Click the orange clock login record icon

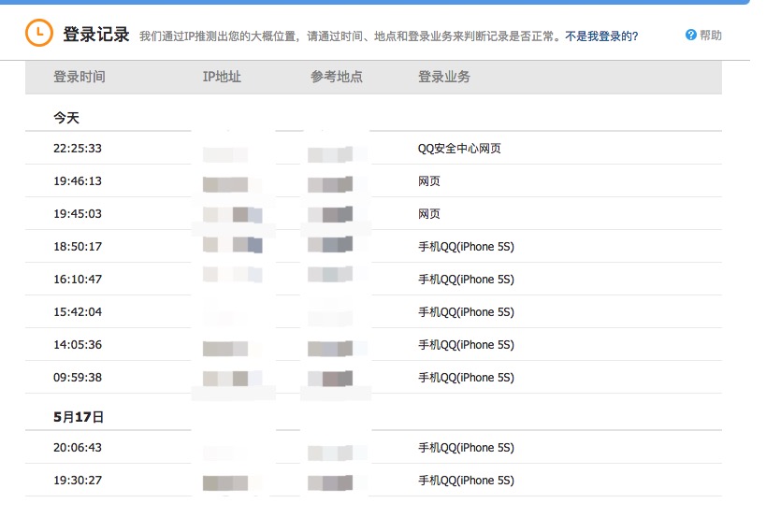39,34
